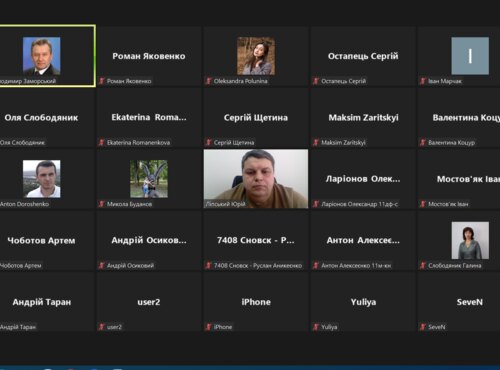Screen dimensions: 500x370
Task: Click the muted mic icon beside iPhone label
Action: 209,327
